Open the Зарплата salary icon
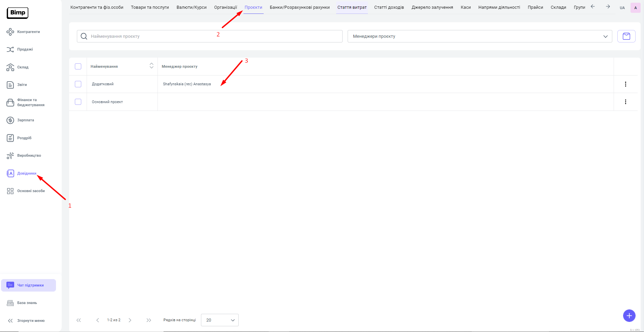The height and width of the screenshot is (332, 644). 10,120
